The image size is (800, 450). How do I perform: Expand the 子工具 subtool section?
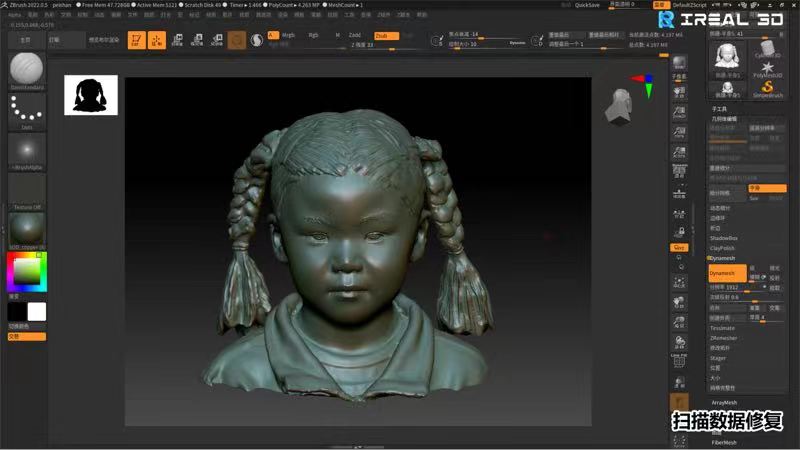pyautogui.click(x=719, y=109)
